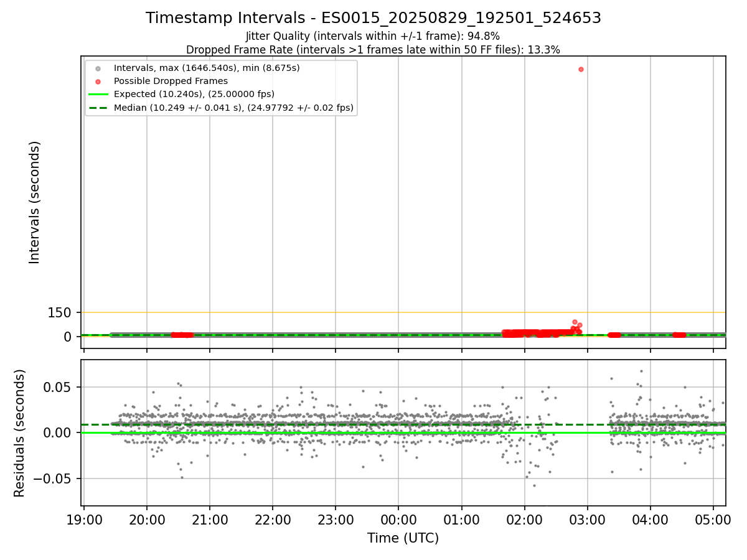The height and width of the screenshot is (560, 747).
Task: Click the "Jitter Quality" 94.8% subtitle line
Action: 373,37
